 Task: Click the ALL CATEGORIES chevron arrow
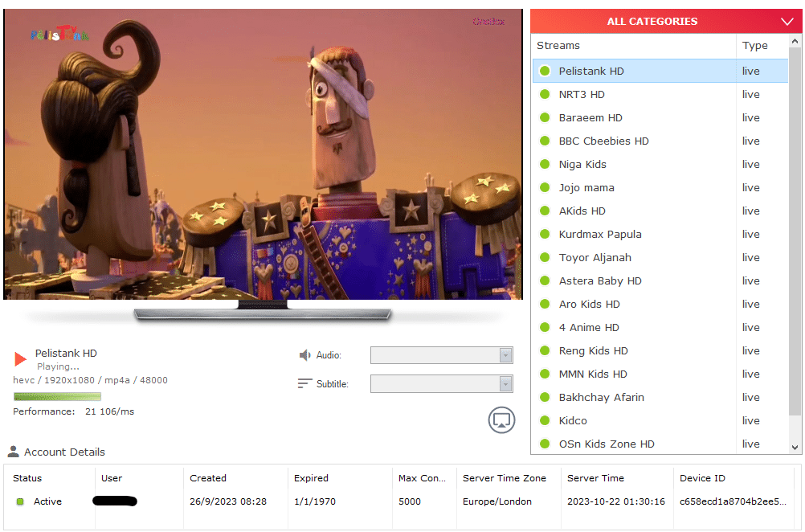[x=787, y=22]
